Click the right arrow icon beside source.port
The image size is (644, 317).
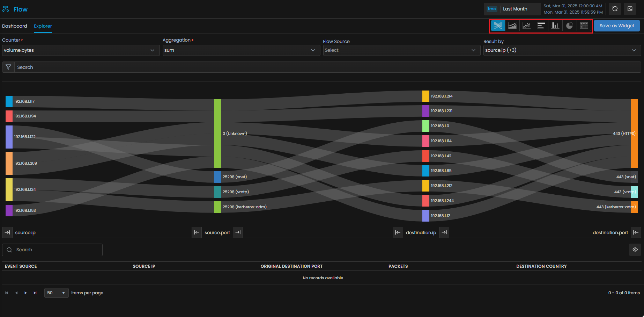pyautogui.click(x=238, y=232)
